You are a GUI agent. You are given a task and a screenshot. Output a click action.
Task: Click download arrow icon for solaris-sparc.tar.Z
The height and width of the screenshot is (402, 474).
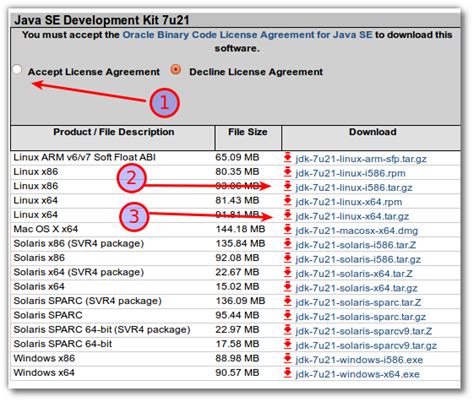pos(287,301)
